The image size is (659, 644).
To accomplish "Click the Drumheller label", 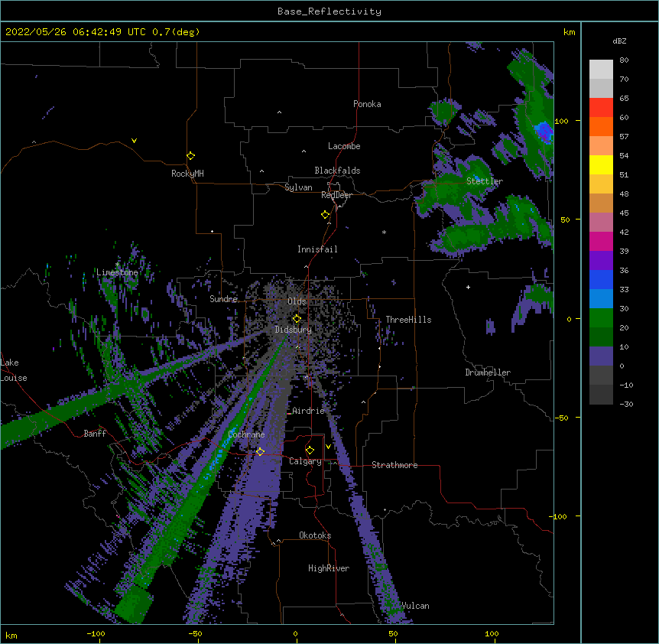I will (x=488, y=372).
